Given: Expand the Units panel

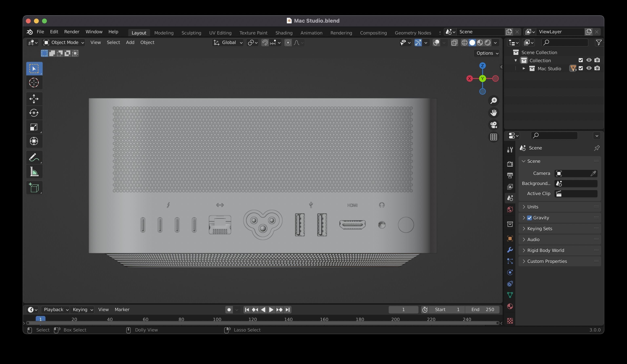Looking at the screenshot, I should [560, 207].
